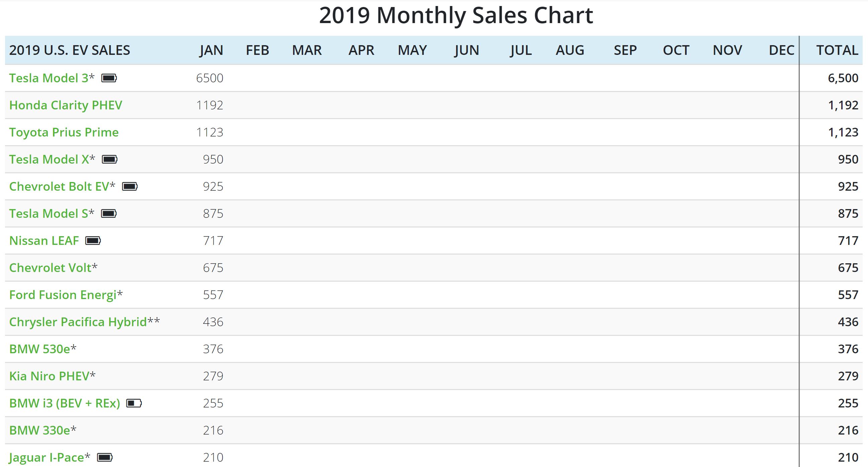The height and width of the screenshot is (467, 868).
Task: Open the Chevrolet Bolt EV link
Action: pos(59,186)
